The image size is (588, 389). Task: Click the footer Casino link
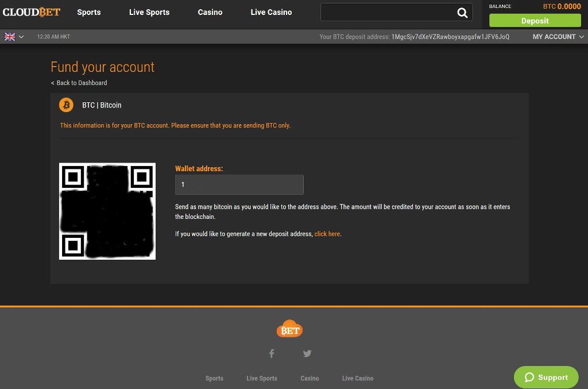tap(310, 379)
